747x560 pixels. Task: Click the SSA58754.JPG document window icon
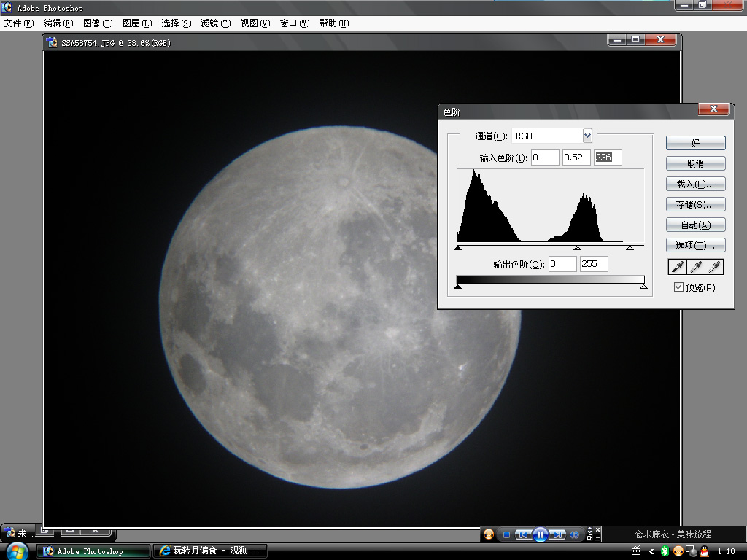click(52, 42)
